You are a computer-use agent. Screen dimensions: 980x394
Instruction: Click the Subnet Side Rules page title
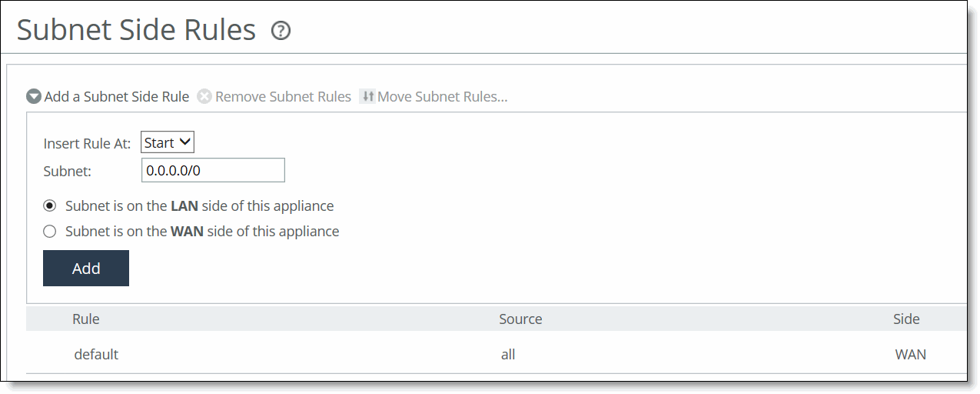(136, 30)
